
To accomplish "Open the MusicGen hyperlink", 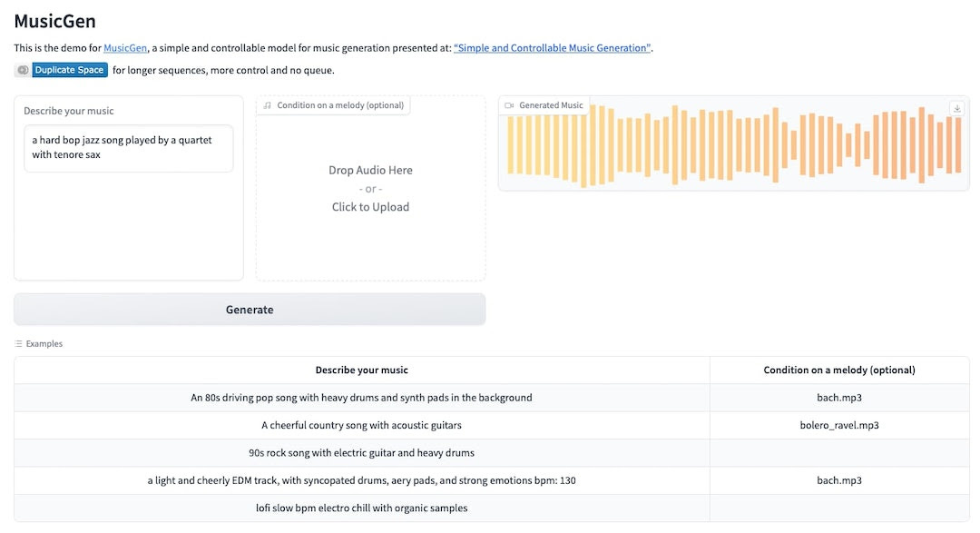I will pos(125,48).
